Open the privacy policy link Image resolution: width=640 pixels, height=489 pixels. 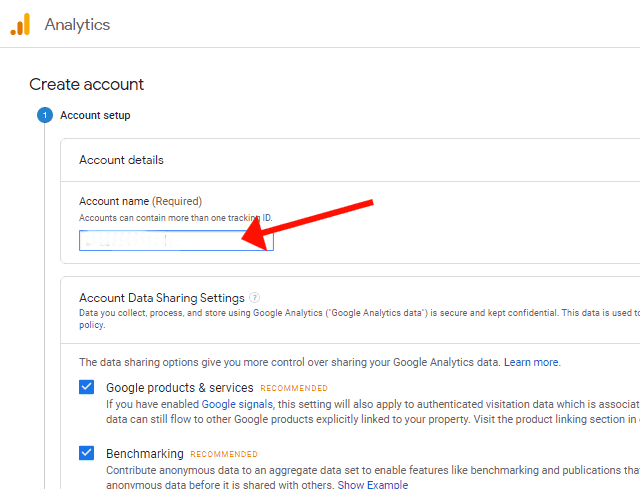(92, 325)
